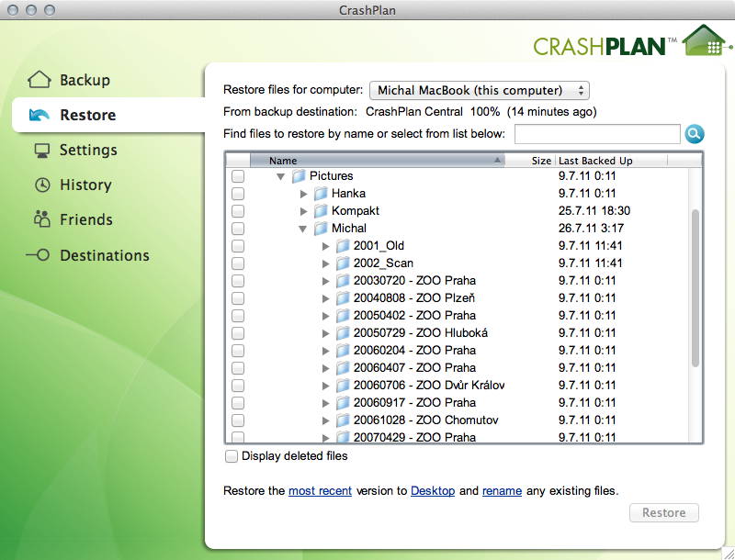Click the ZOO Chomutov folder icon
Viewport: 735px width, 560px height.
coord(343,420)
